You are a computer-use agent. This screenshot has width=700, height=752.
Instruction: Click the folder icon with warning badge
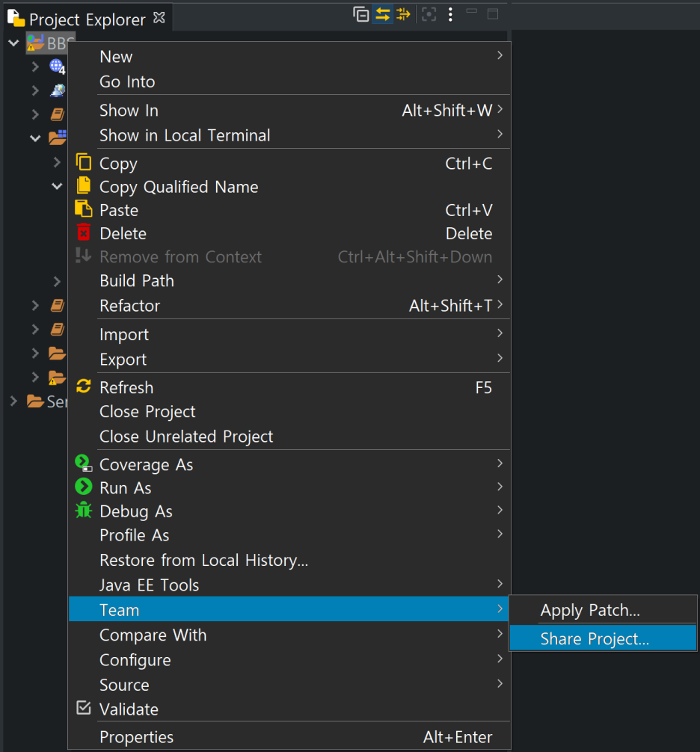57,377
